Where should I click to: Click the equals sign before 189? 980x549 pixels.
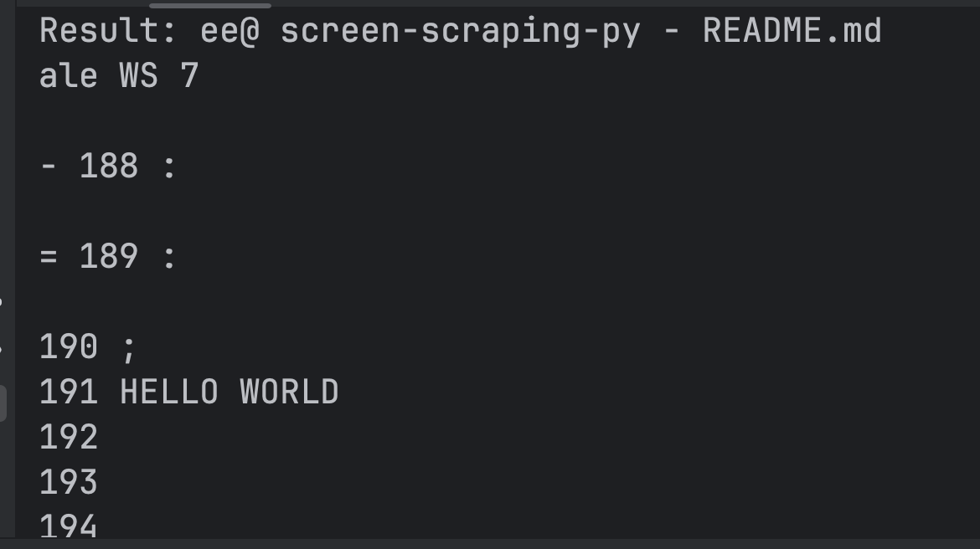(49, 256)
